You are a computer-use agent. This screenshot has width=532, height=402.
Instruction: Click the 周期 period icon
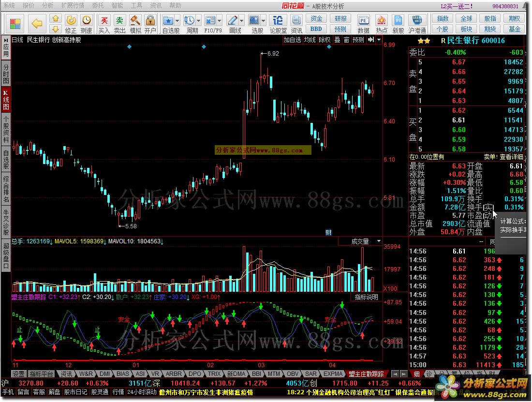(x=189, y=20)
